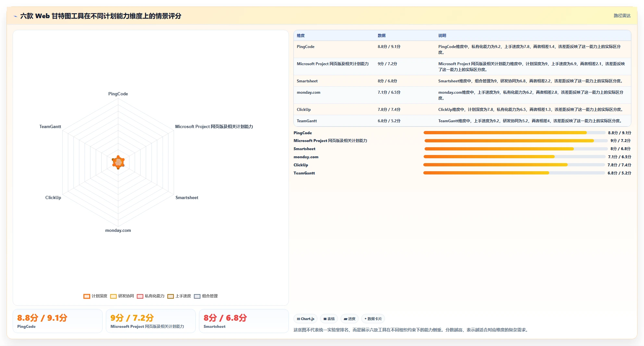Select the Smartsheet table row name
This screenshot has height=346, width=644.
click(307, 81)
